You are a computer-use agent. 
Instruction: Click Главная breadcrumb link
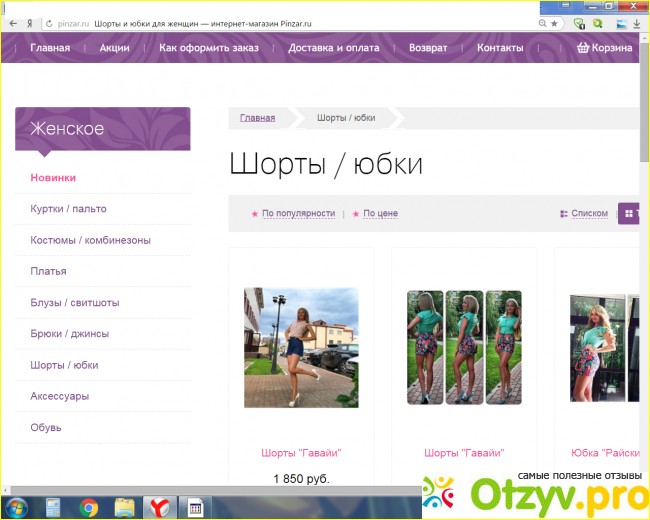(257, 118)
